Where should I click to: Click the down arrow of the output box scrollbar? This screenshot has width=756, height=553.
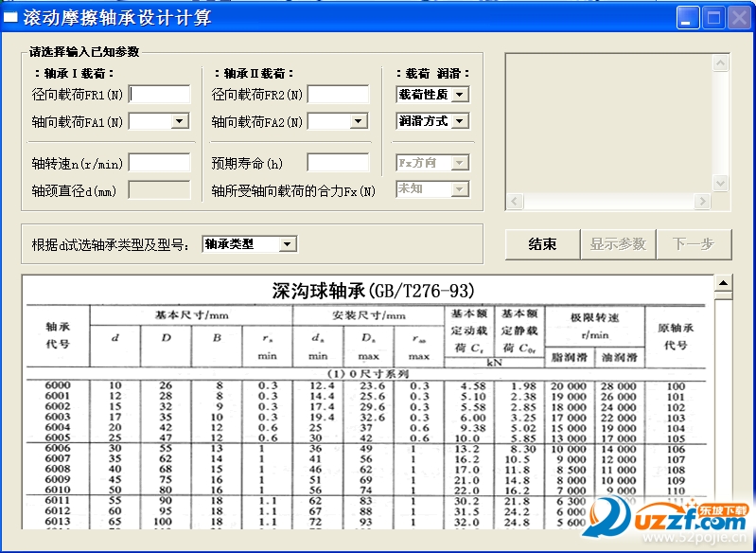point(720,183)
